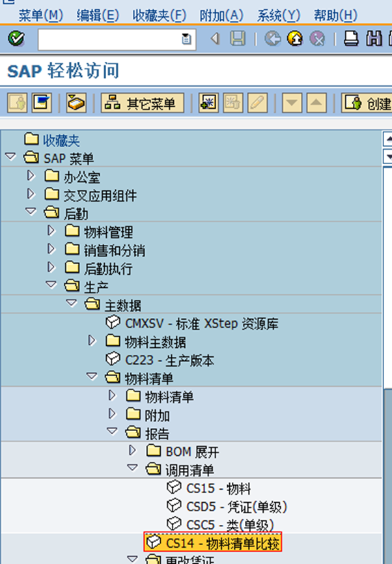
Task: Click Move favorites down arrow button
Action: [292, 104]
